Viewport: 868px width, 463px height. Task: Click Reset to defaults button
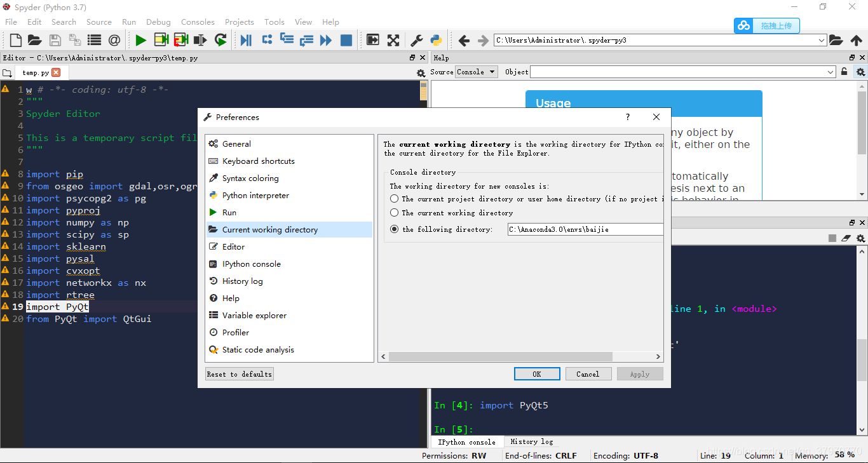point(240,374)
